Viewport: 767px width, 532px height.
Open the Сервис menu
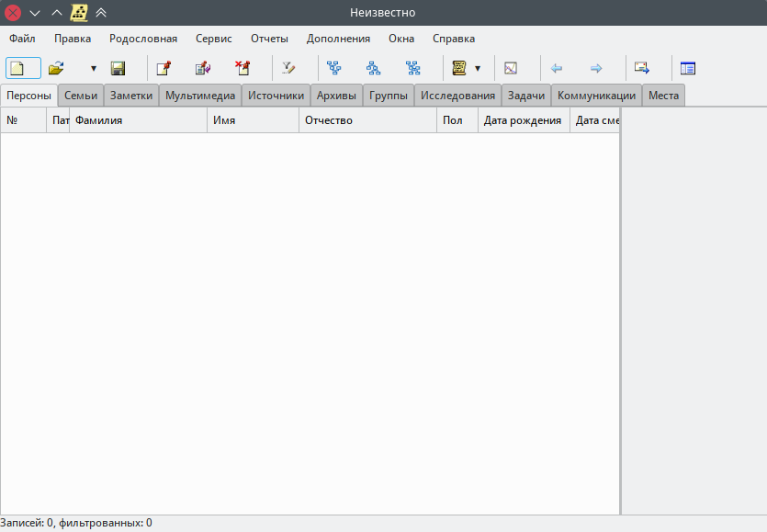(x=214, y=39)
